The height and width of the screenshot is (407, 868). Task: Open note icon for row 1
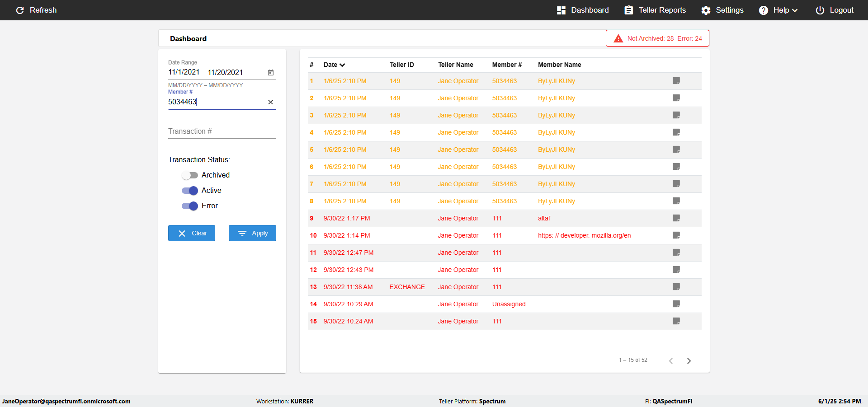(x=676, y=81)
